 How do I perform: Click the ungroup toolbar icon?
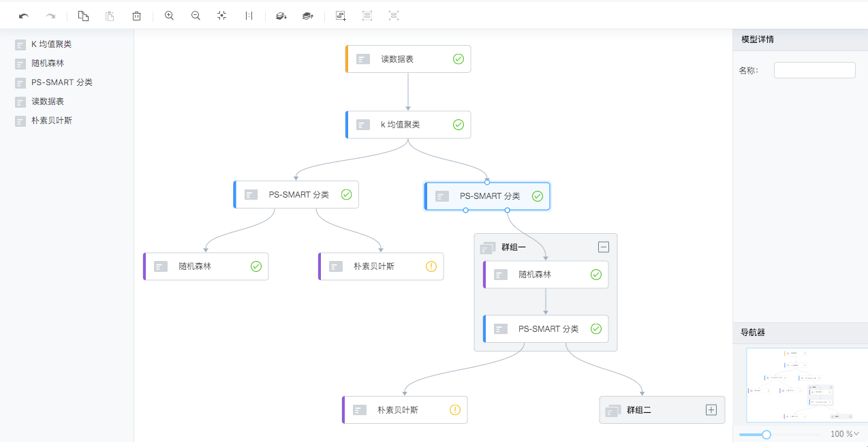[394, 16]
